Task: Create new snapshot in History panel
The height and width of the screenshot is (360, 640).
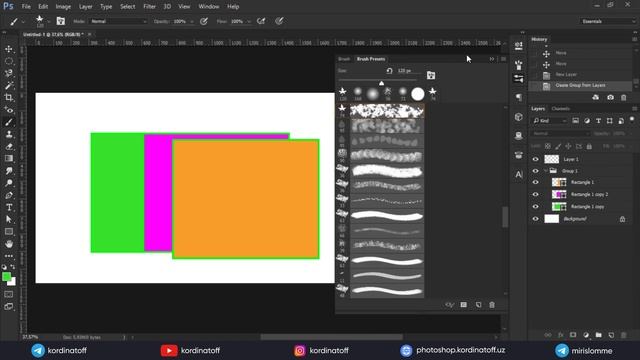Action: pyautogui.click(x=610, y=98)
